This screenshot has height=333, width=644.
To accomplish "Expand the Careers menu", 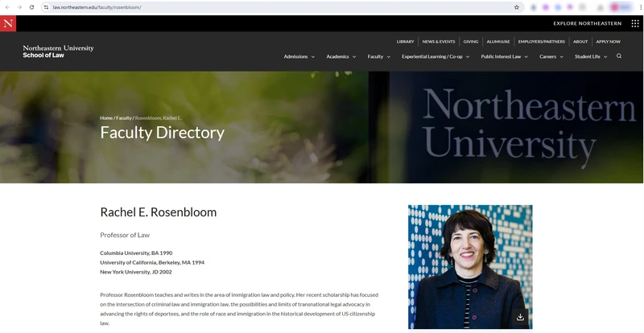I will pos(551,56).
